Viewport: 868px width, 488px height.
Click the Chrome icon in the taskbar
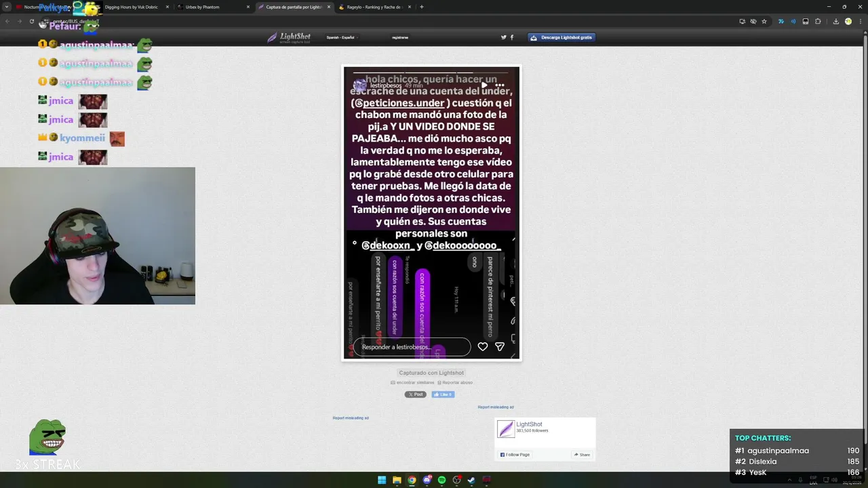click(x=412, y=480)
